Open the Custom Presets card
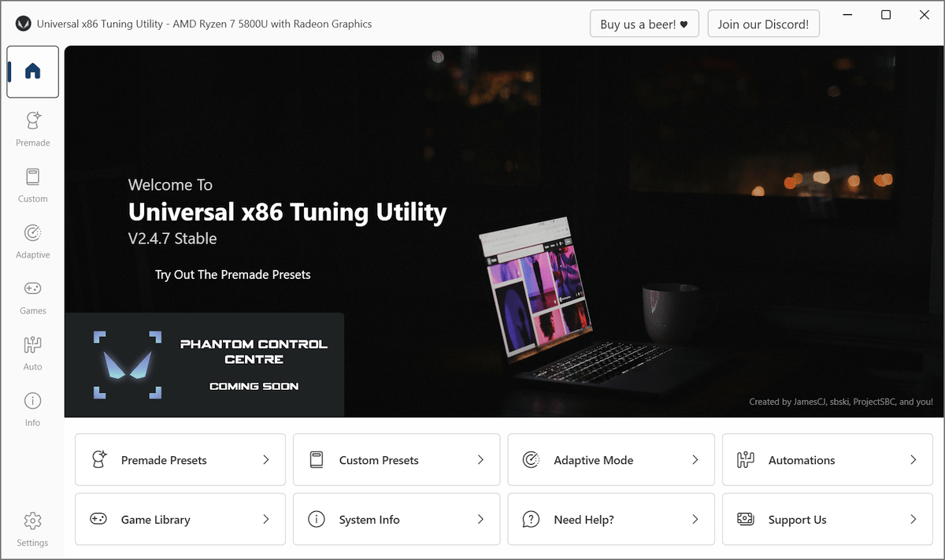Screen dimensions: 945x560 396,459
